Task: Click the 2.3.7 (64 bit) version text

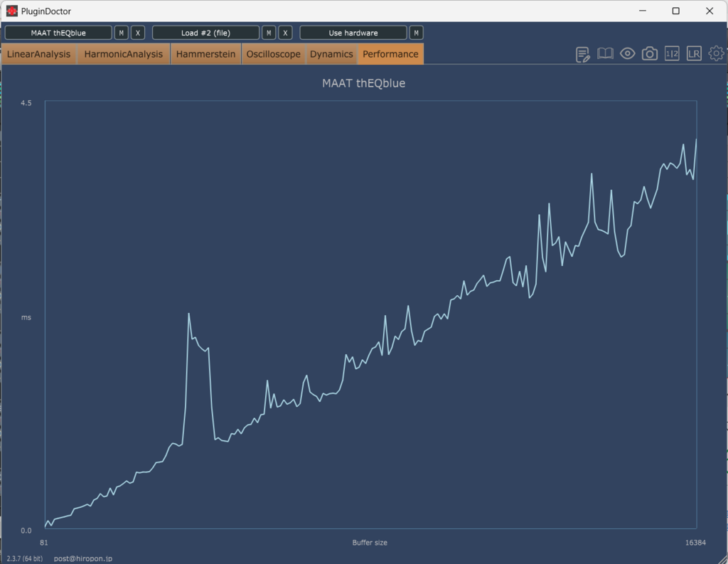Action: (25, 558)
